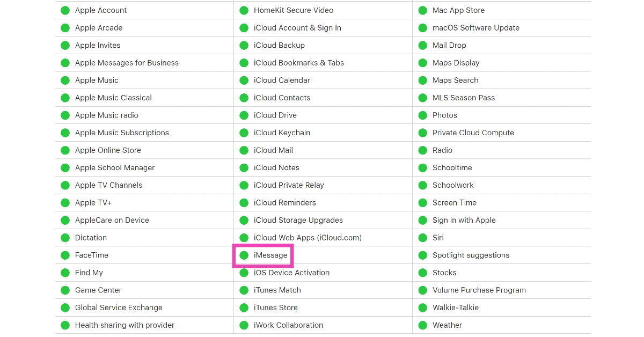The width and height of the screenshot is (644, 337).
Task: Click the Apple Music radio label
Action: [x=107, y=115]
